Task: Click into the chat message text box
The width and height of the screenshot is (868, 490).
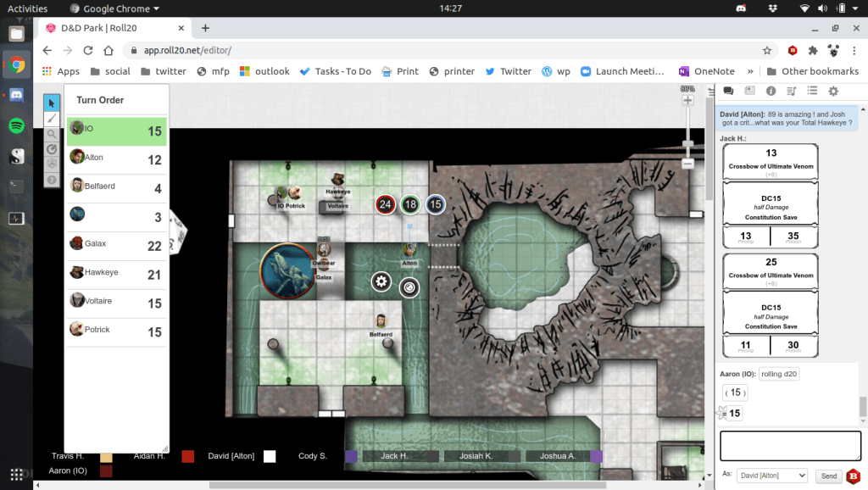Action: (x=790, y=445)
